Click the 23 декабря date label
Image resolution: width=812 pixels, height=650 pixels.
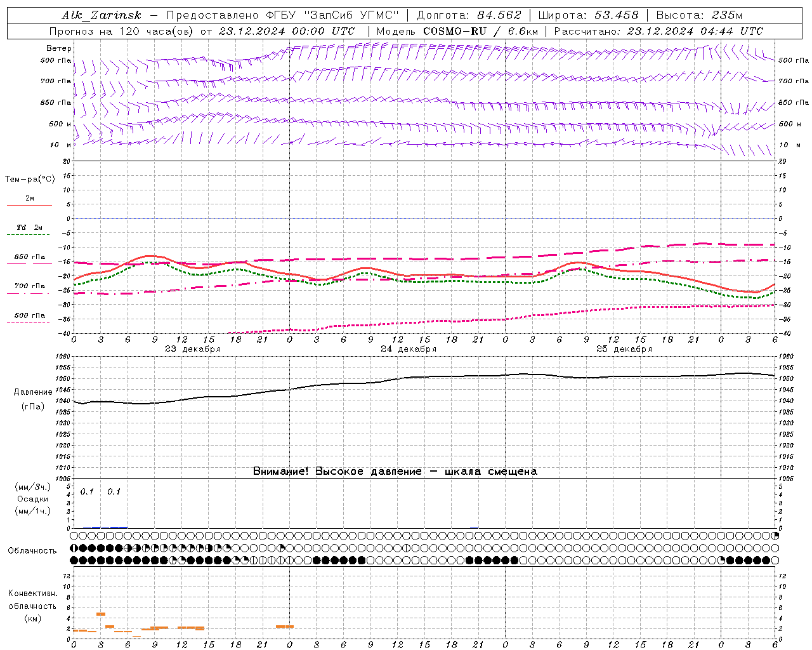coord(193,349)
